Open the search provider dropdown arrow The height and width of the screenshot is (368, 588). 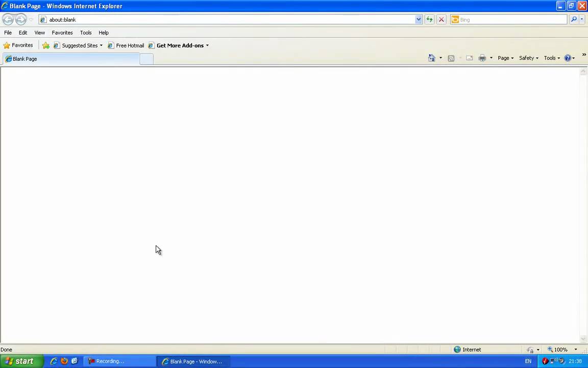(582, 19)
